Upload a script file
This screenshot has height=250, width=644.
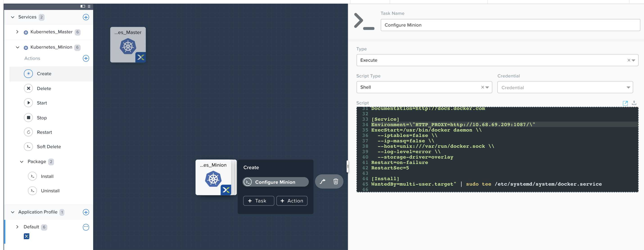pyautogui.click(x=634, y=103)
